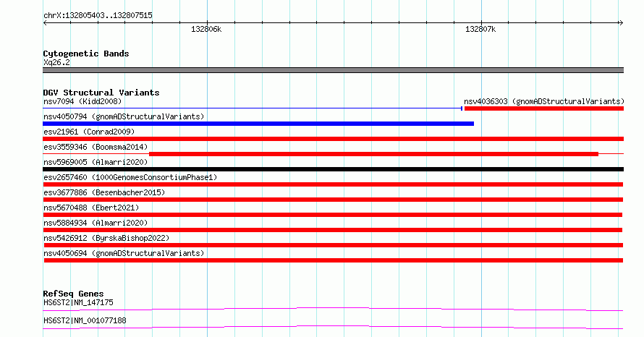Select the red bar under nsv5426912
Screen dimensions: 644x337
[x=333, y=245]
